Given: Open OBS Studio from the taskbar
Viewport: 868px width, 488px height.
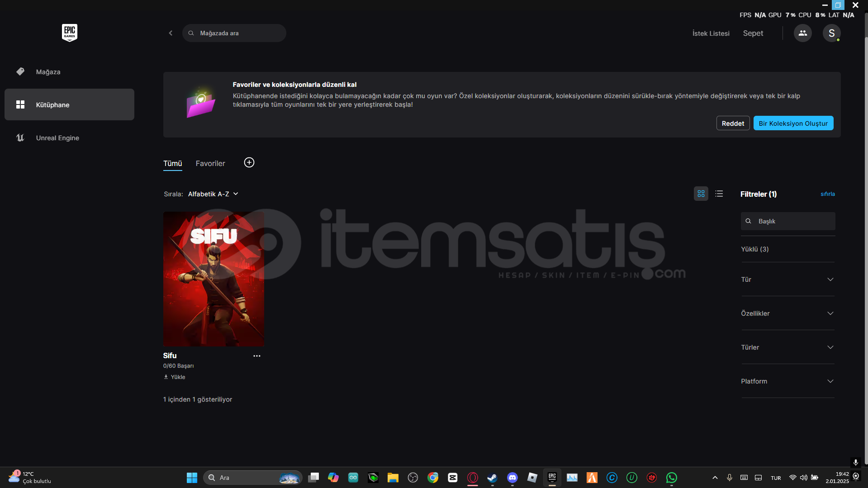Looking at the screenshot, I should (413, 478).
